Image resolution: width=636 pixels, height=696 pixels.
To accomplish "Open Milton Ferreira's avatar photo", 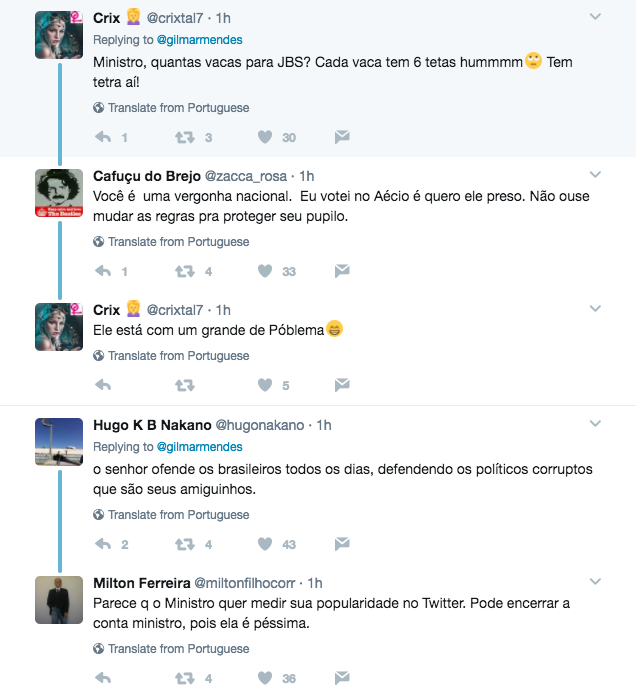I will point(59,600).
